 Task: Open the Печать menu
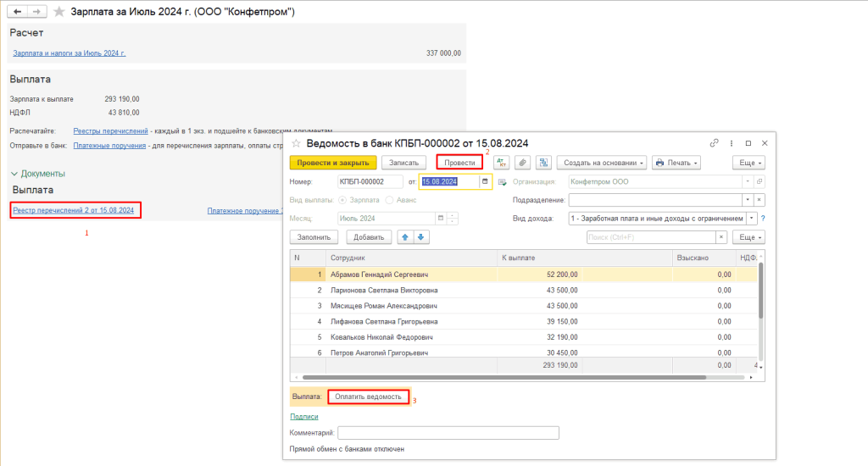point(676,162)
